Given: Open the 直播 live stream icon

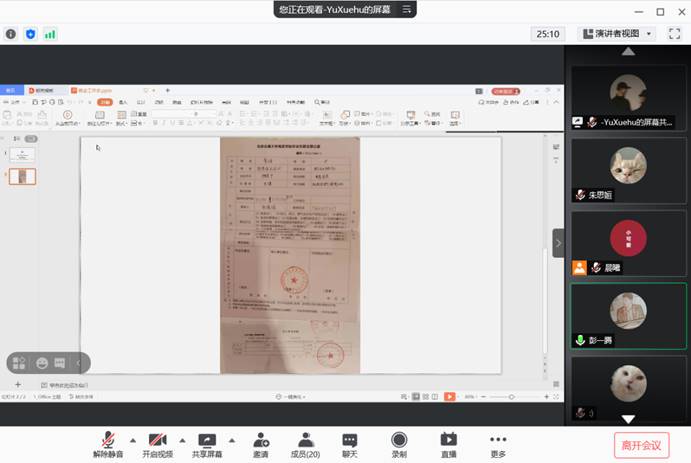Looking at the screenshot, I should point(449,443).
